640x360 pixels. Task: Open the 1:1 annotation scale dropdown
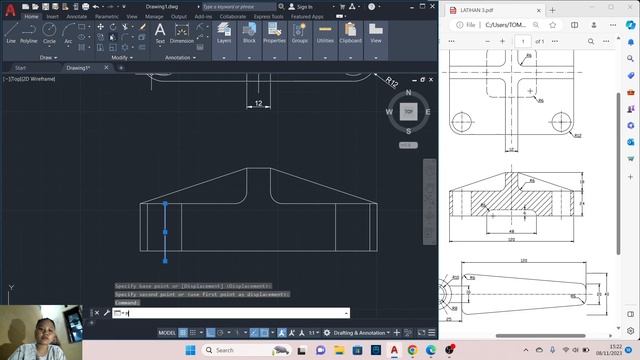coord(313,333)
